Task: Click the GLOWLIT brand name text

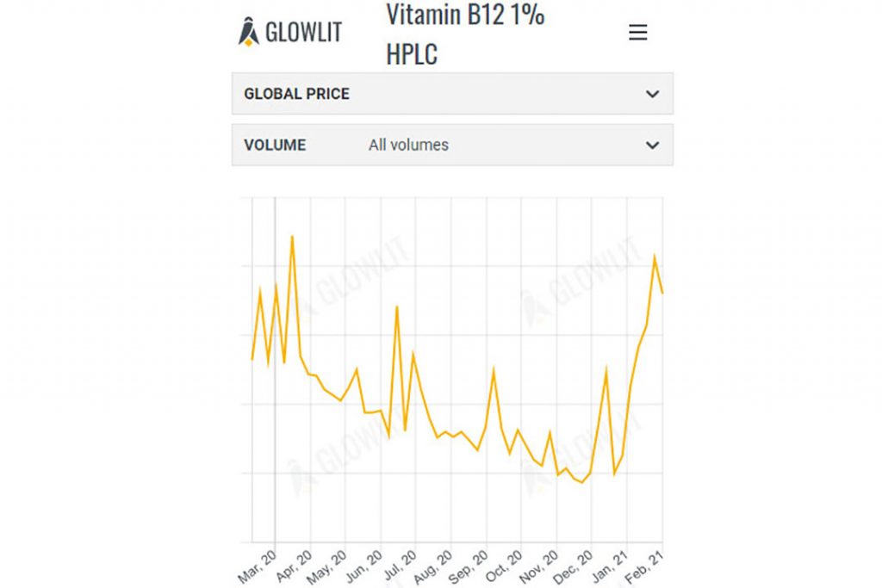Action: 303,33
